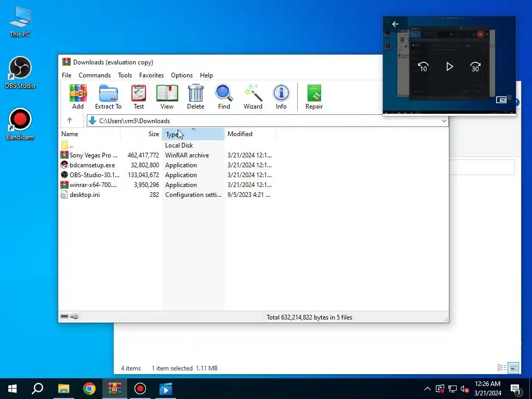Open Bandicam recorder taskbar icon
Screen dimensions: 532x399
point(140,389)
